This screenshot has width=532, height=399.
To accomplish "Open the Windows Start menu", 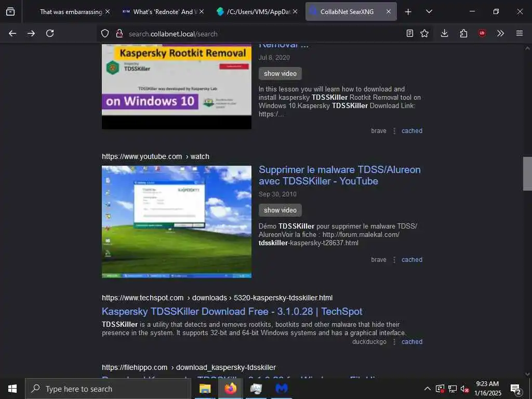I will coord(12,389).
